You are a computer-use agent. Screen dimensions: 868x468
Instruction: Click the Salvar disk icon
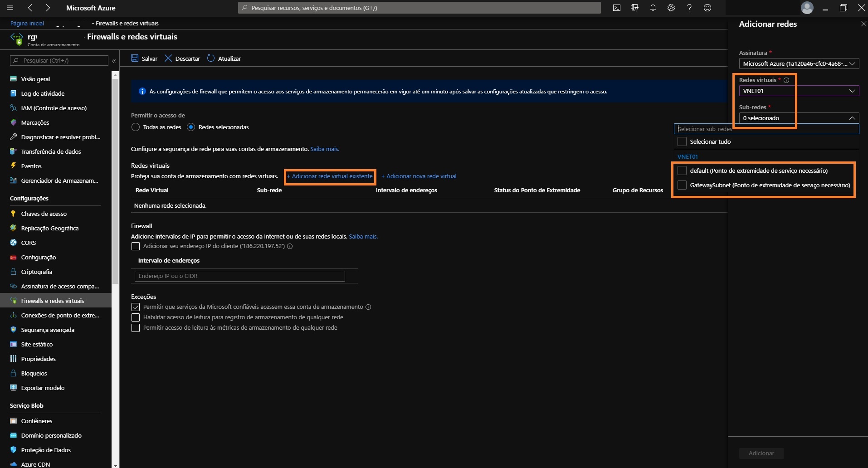point(135,58)
